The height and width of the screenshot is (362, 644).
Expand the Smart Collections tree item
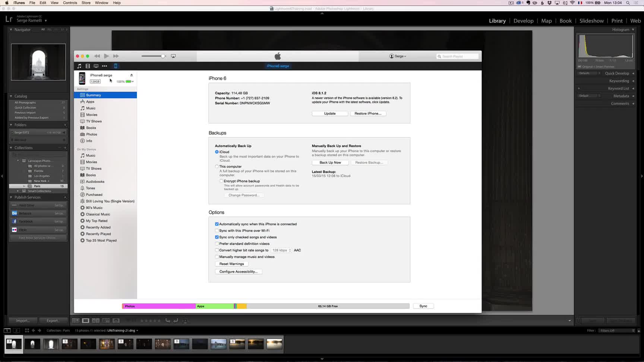click(x=18, y=191)
